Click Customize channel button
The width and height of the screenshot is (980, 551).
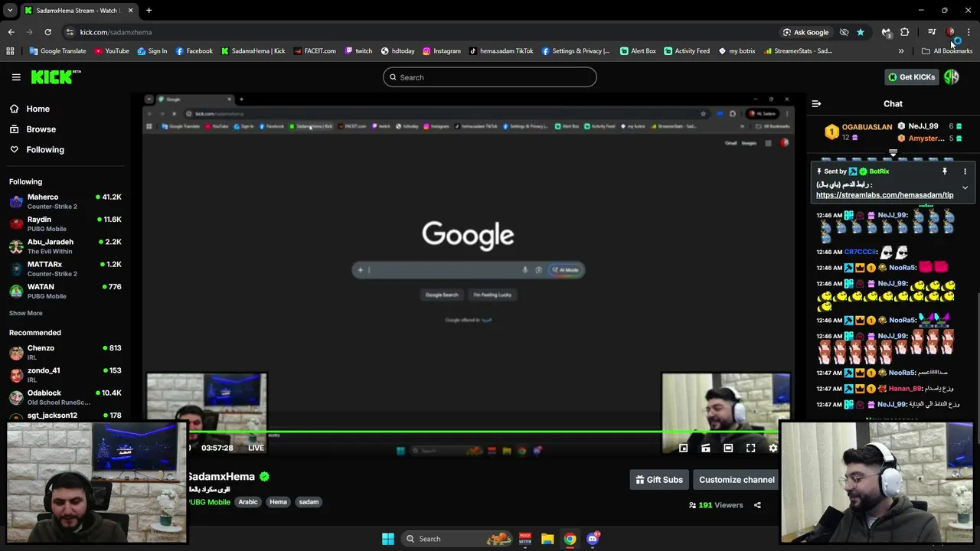click(x=737, y=480)
